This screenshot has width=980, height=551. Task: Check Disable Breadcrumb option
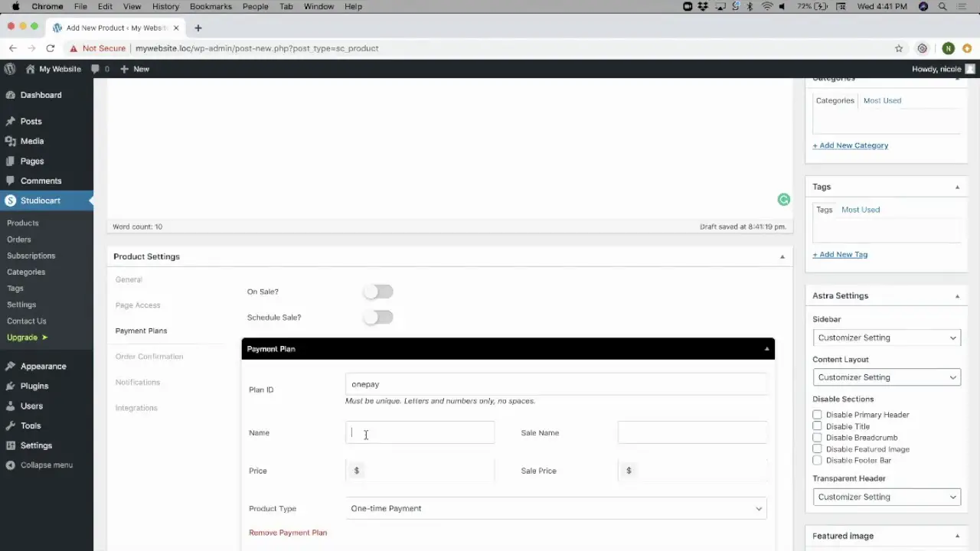pos(817,438)
